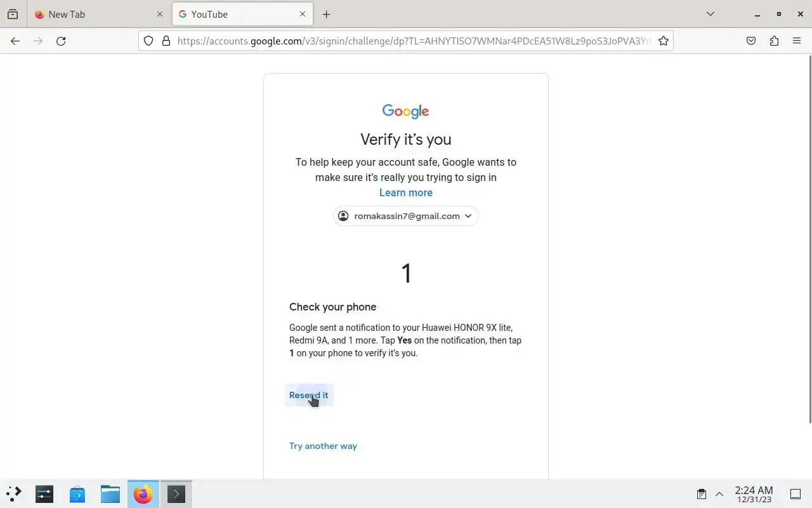812x508 pixels.
Task: Expand the list all tabs chevron
Action: tap(710, 14)
